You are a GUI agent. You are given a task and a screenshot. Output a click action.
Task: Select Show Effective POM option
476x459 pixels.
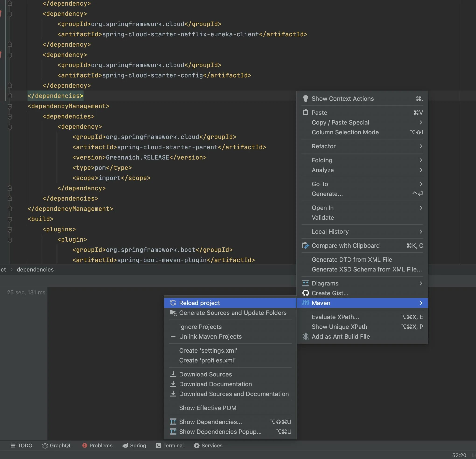pos(207,408)
